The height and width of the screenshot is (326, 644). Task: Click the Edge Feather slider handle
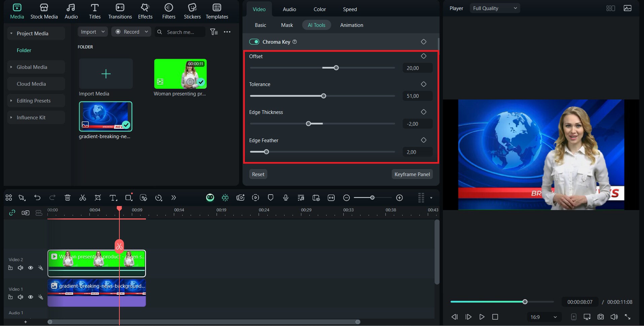pos(266,152)
